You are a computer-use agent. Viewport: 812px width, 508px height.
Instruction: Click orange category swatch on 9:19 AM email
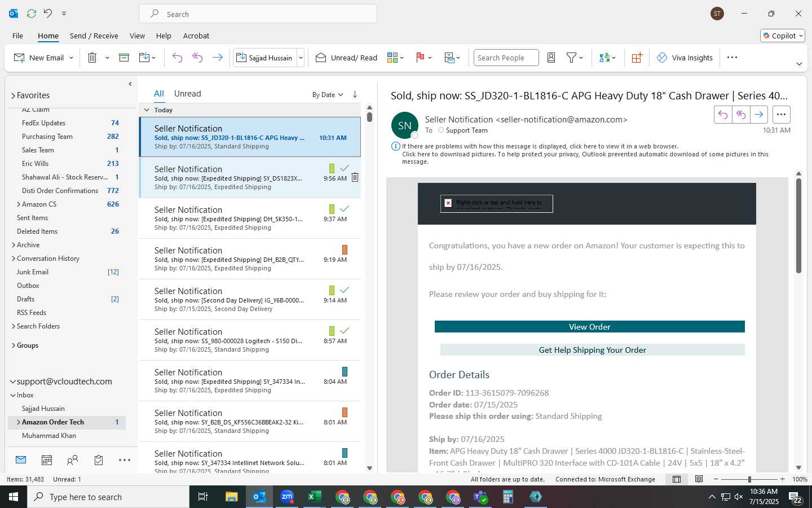pos(345,249)
